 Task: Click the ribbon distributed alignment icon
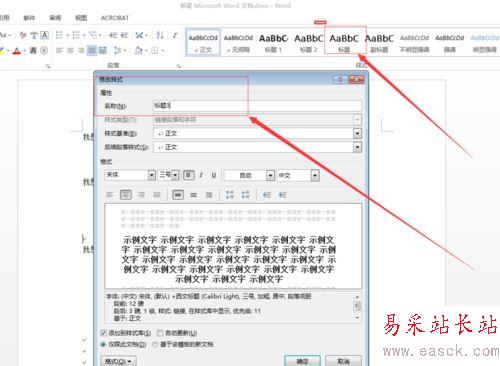103,50
